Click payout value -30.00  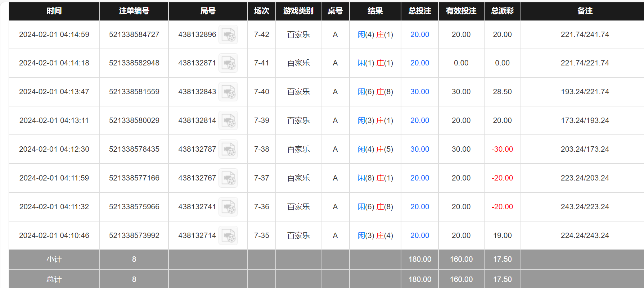(502, 149)
